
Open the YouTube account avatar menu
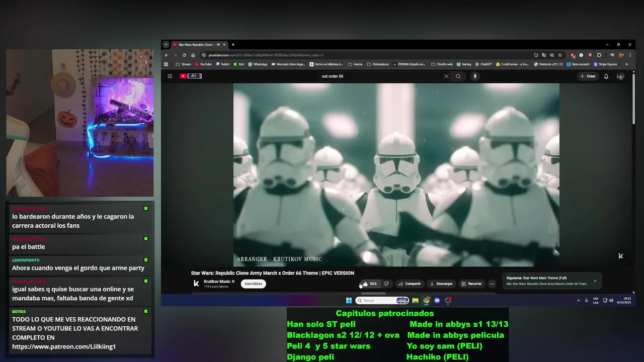click(x=620, y=76)
